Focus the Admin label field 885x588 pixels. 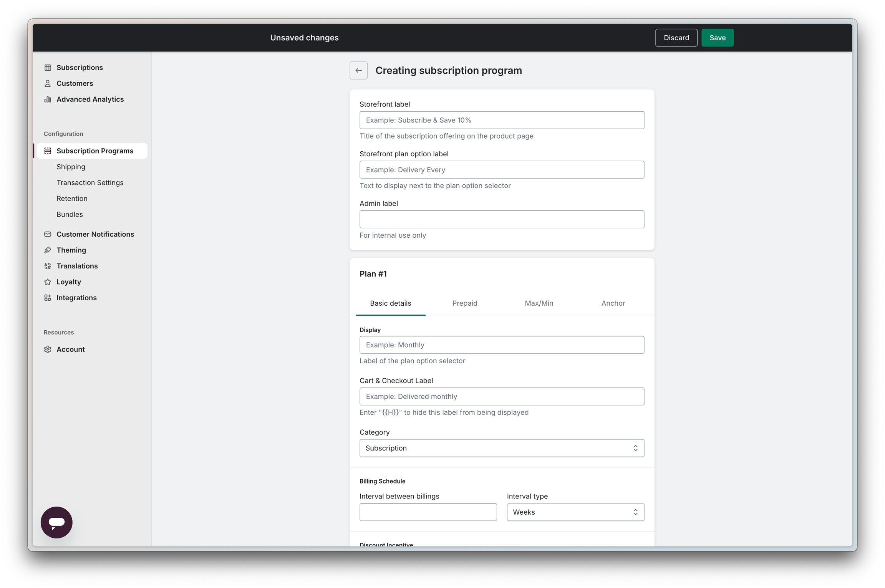(x=502, y=219)
